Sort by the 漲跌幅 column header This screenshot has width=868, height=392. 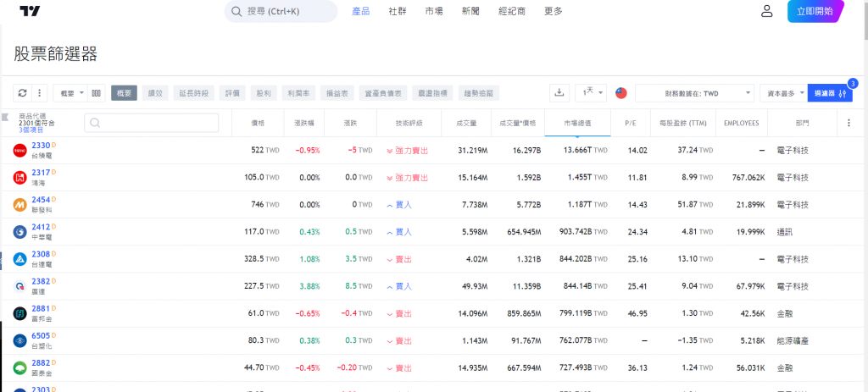point(304,123)
